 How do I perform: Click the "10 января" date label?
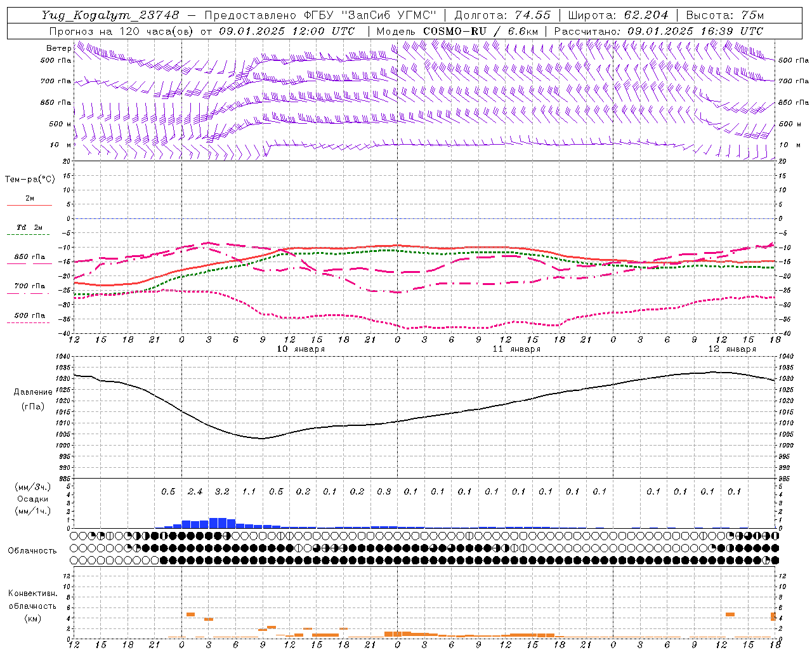(301, 349)
